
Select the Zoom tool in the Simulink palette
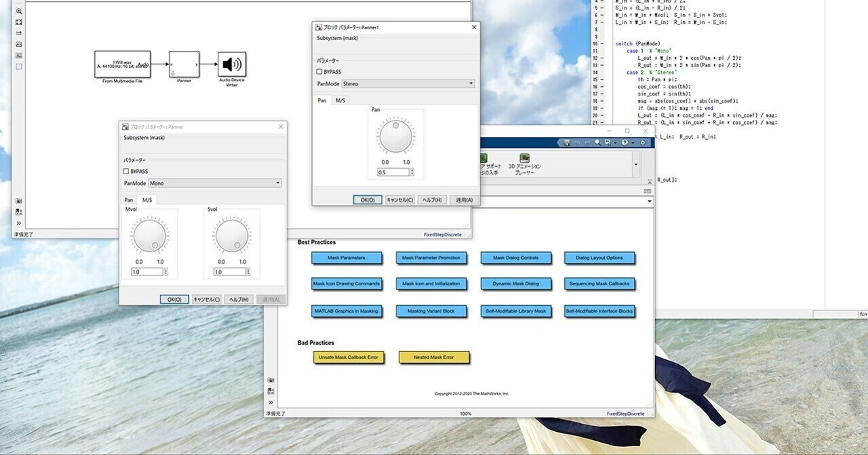pos(18,10)
